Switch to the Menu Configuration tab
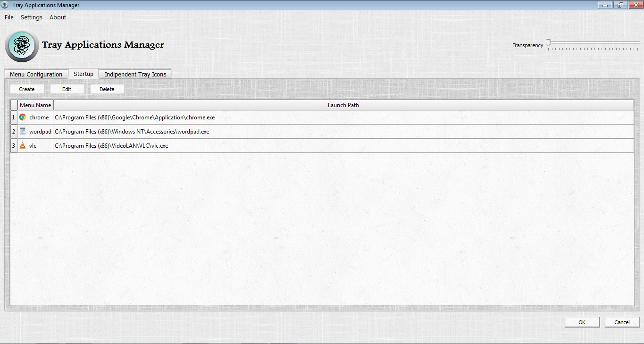The image size is (644, 344). [x=36, y=74]
